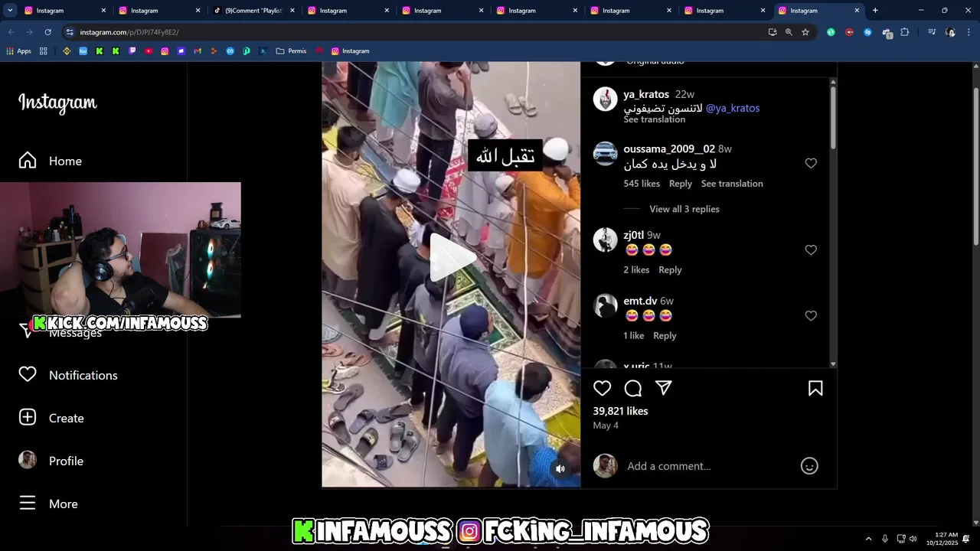This screenshot has width=980, height=551.
Task: Open the Permis bookmarks folder
Action: [x=291, y=51]
